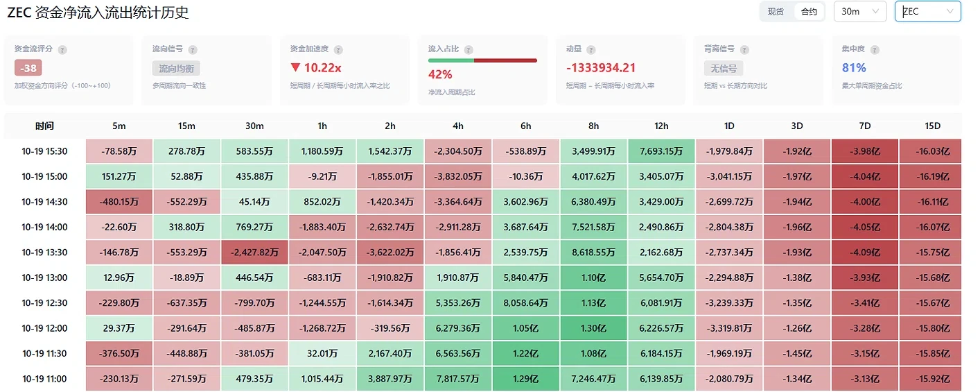The height and width of the screenshot is (392, 980).
Task: Click the 8h column header
Action: pyautogui.click(x=594, y=126)
